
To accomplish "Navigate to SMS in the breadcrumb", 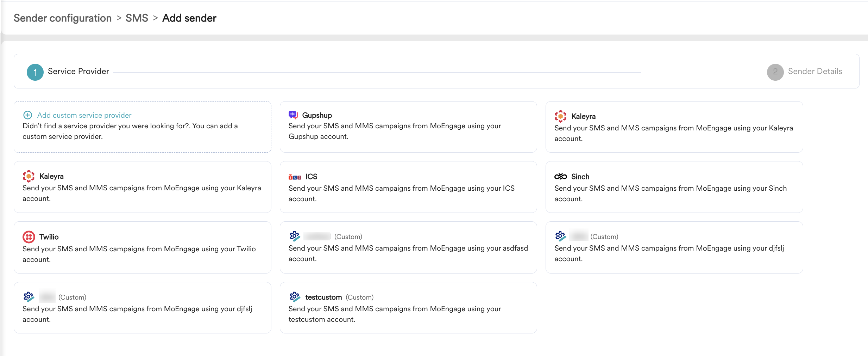I will [x=137, y=18].
